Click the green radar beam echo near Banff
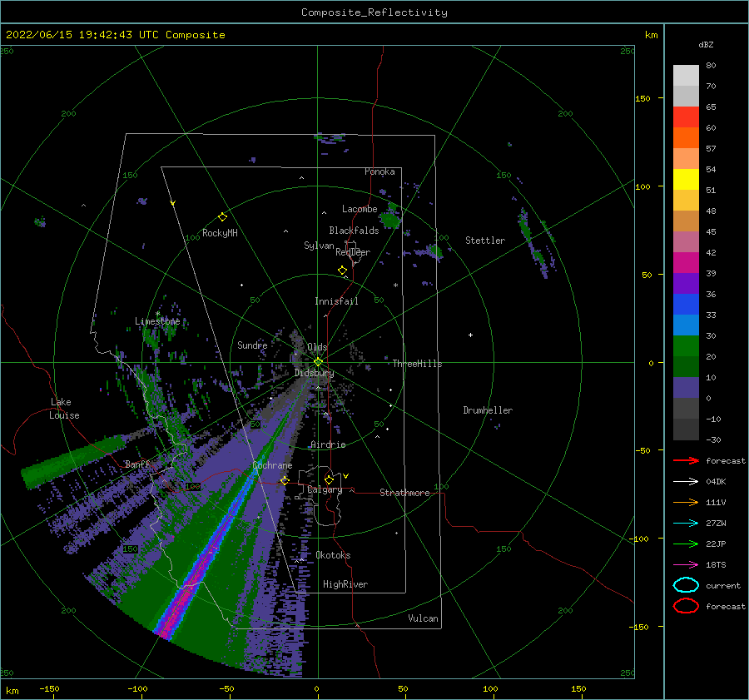 point(72,462)
